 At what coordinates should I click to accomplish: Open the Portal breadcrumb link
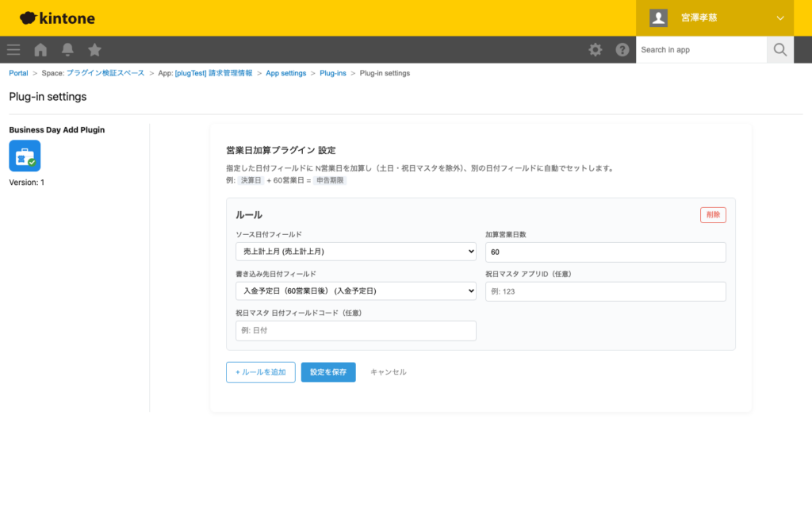[17, 72]
